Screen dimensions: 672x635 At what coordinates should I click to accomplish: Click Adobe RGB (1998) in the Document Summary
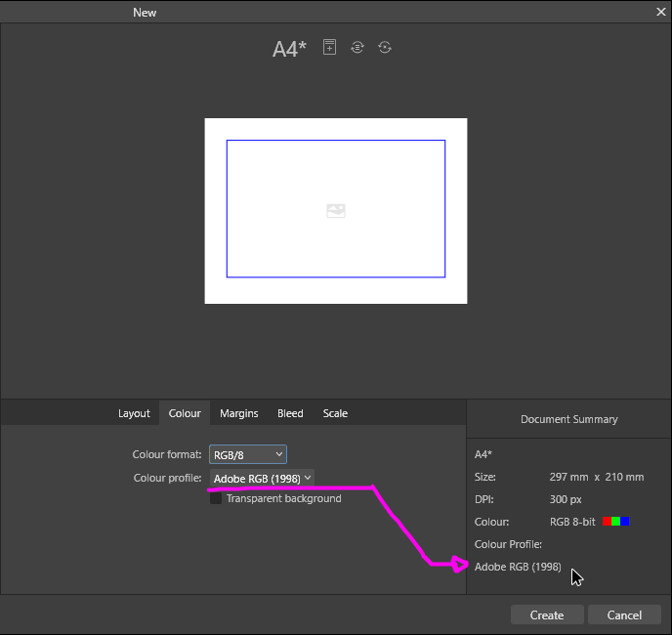pos(518,567)
